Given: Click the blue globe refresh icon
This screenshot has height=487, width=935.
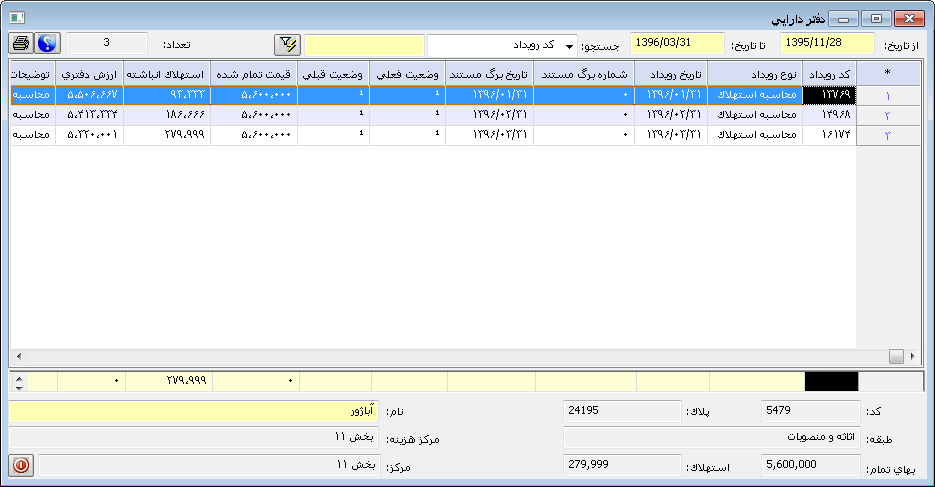Looking at the screenshot, I should click(x=47, y=43).
